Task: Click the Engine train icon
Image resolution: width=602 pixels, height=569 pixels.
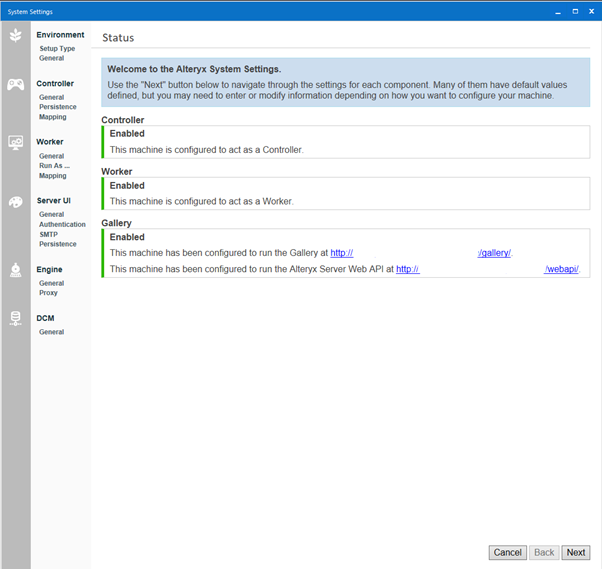Action: [x=15, y=270]
